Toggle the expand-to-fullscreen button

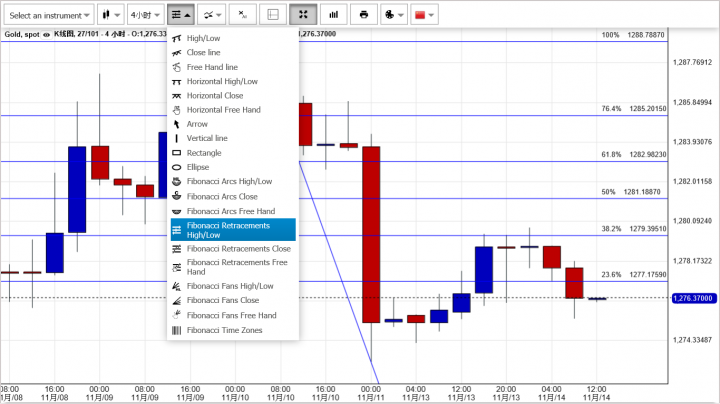[303, 15]
